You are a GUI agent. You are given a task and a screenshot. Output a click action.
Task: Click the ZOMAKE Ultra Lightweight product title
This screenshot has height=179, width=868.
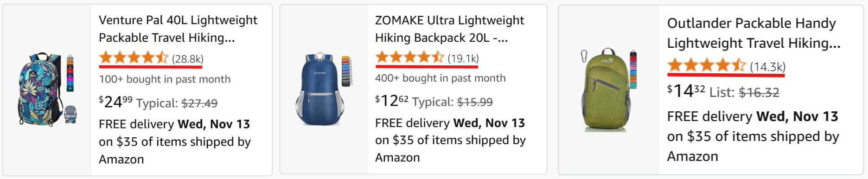(x=449, y=29)
